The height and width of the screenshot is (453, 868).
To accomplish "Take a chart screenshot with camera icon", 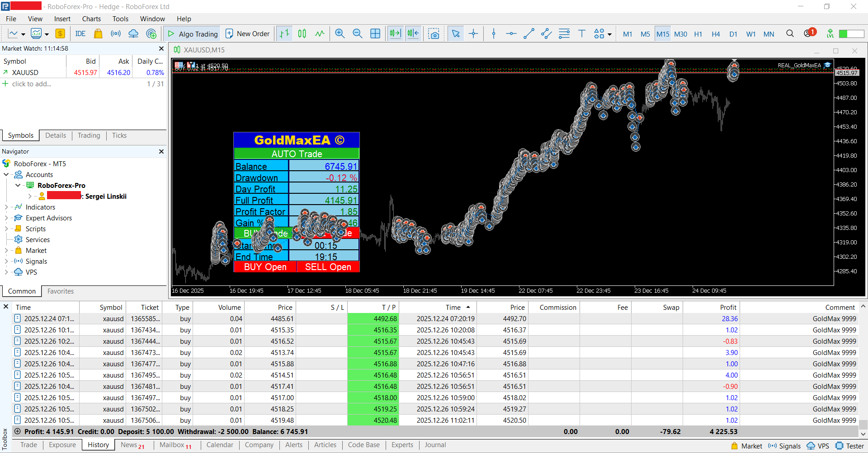I will pos(434,34).
